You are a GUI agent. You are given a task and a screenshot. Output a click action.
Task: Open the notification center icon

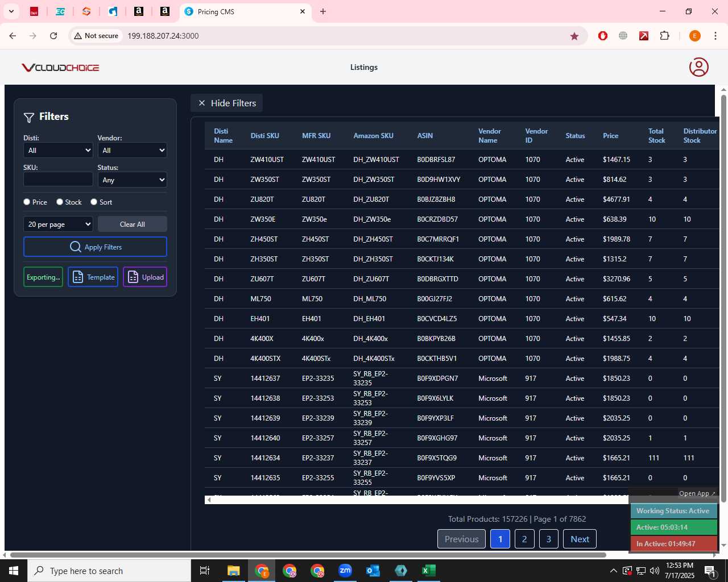pos(710,571)
